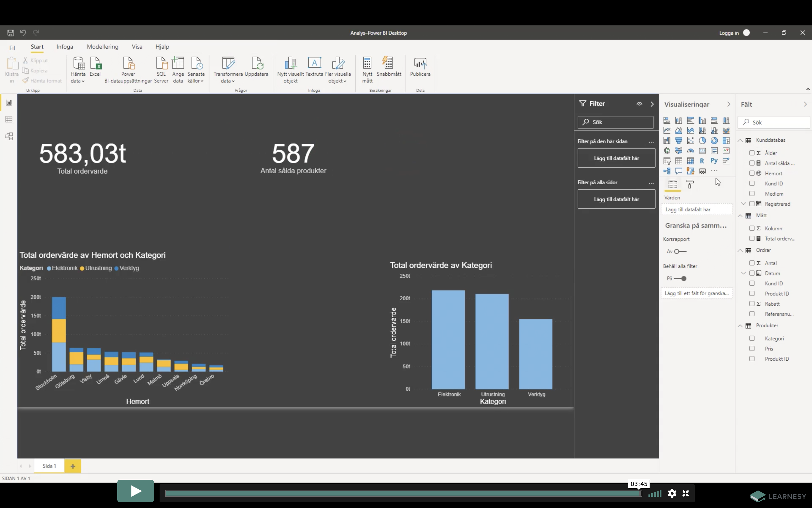Screen dimensions: 812x508
Task: Select the card (123) visualization
Action: click(x=702, y=150)
